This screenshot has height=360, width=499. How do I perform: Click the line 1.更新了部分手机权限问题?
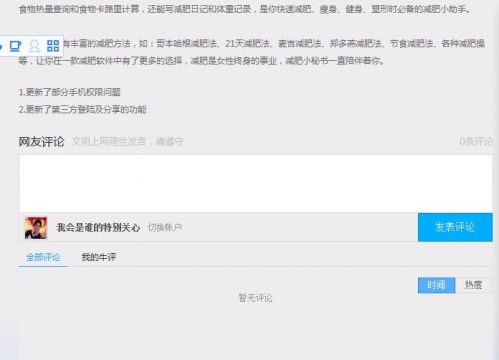[x=70, y=92]
